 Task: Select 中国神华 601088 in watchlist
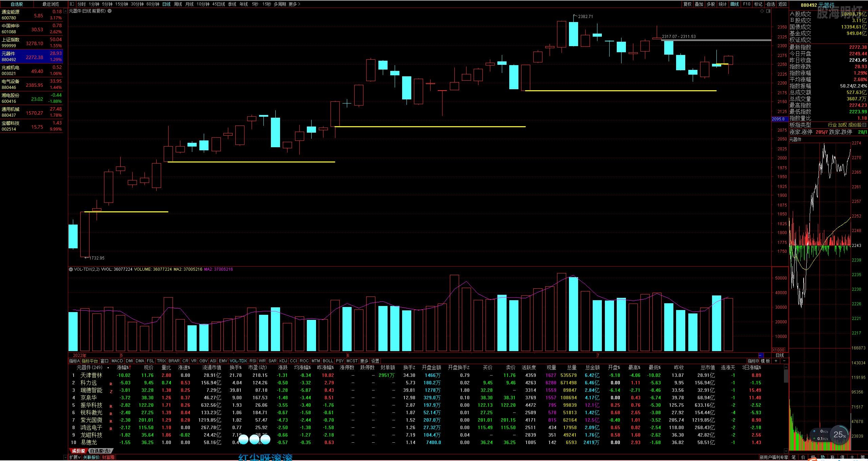32,29
